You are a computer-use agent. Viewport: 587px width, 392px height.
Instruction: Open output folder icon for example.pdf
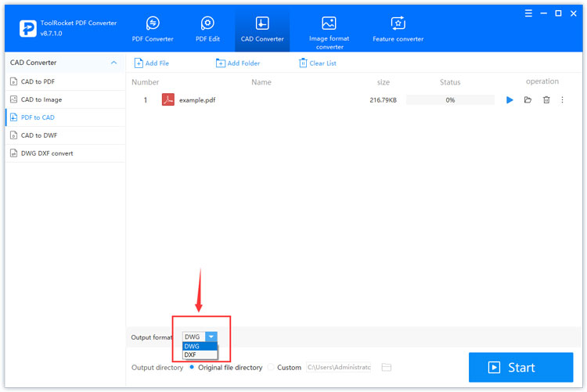(x=528, y=100)
